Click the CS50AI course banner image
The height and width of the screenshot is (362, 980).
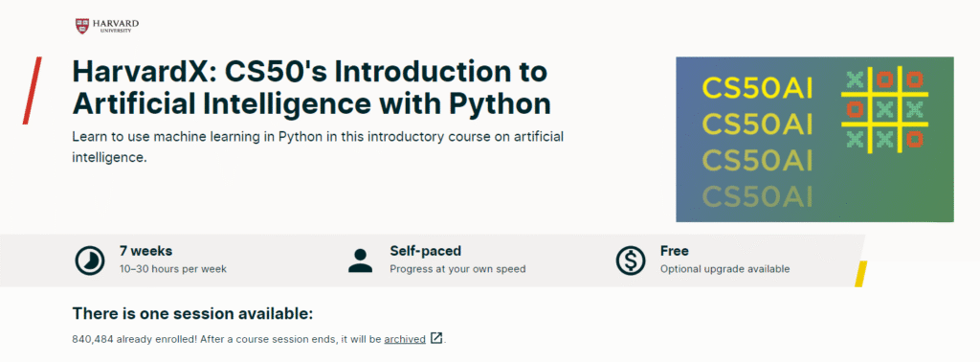[x=814, y=140]
